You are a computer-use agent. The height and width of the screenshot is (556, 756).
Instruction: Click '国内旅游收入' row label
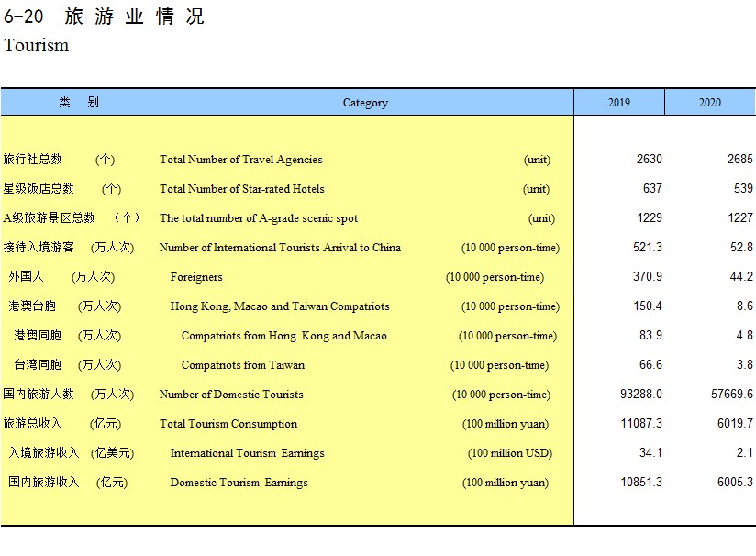coord(44,482)
